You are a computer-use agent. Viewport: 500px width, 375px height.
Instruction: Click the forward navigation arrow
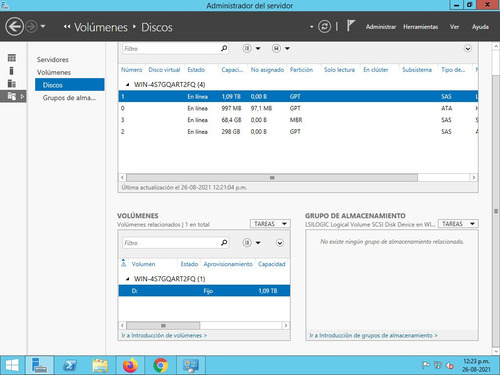pyautogui.click(x=32, y=27)
